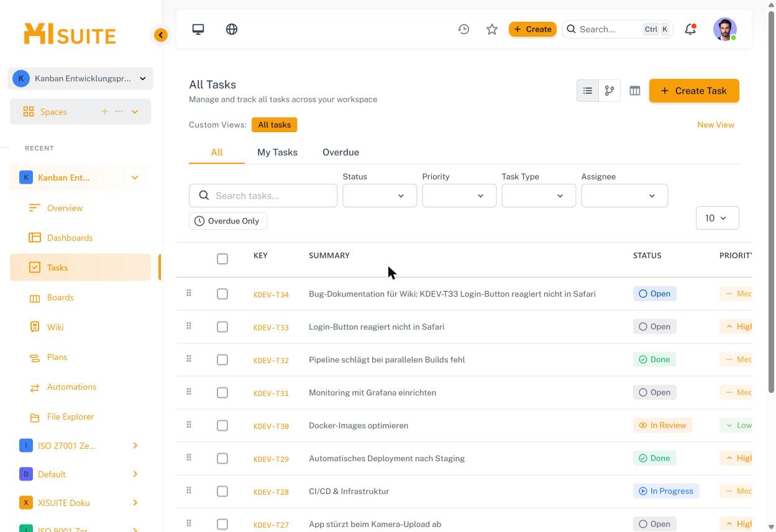Click the desktop monitor icon
Screen dimensions: 776x532
click(x=198, y=29)
